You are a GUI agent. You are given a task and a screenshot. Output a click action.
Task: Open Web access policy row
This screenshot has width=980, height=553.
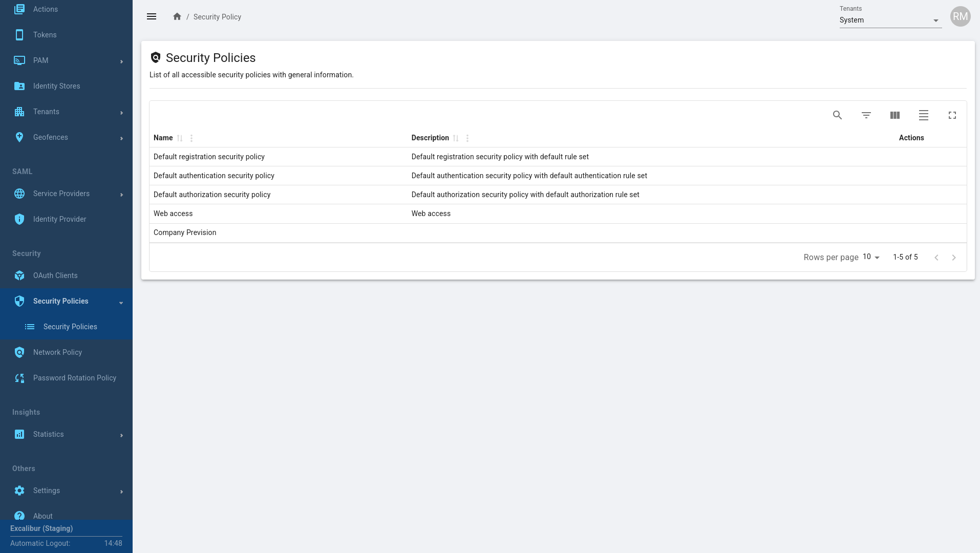tap(173, 214)
